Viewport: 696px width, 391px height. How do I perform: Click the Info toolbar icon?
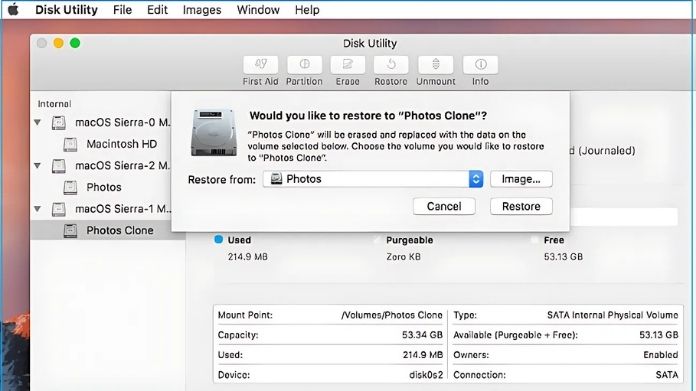coord(480,65)
